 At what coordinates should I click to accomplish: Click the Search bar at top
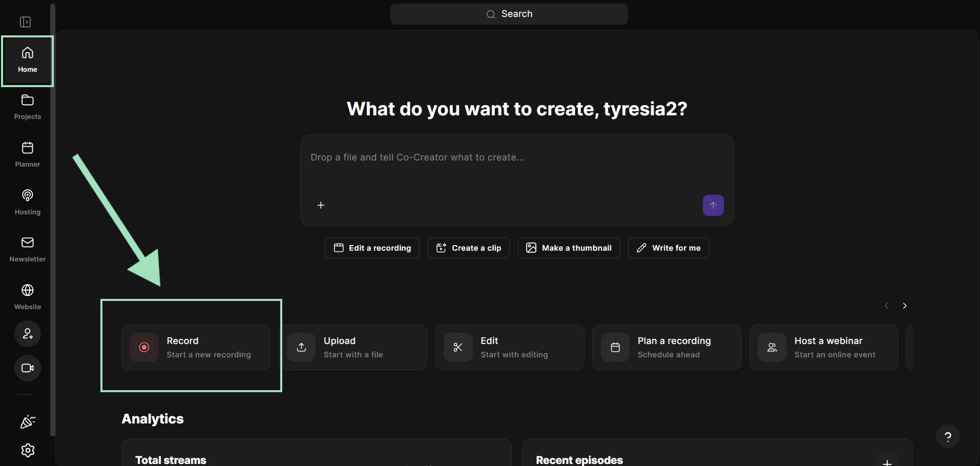click(509, 14)
